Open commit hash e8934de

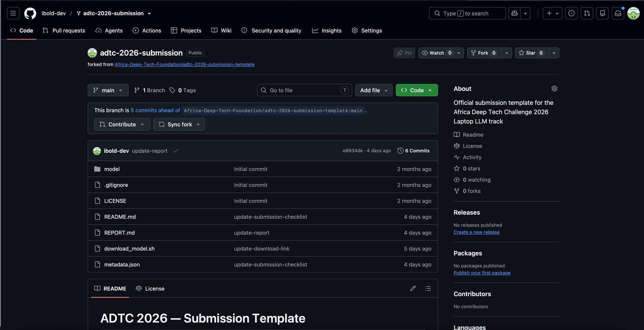pyautogui.click(x=353, y=151)
